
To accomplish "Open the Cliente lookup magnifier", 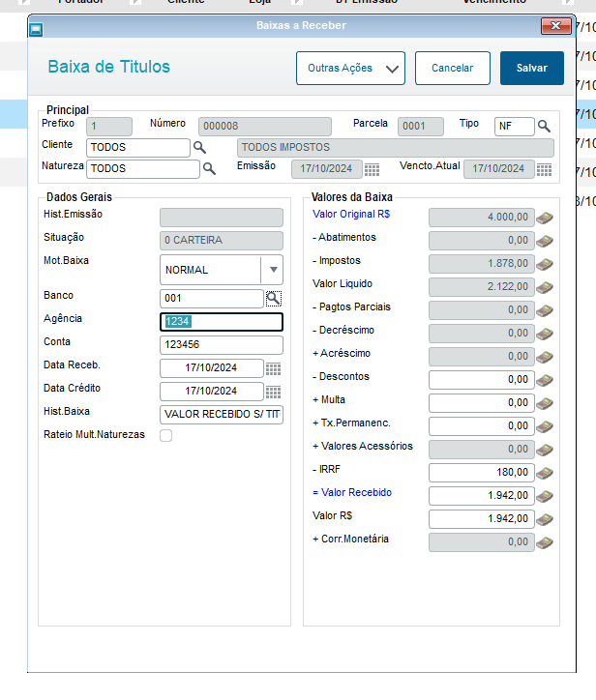I will [x=199, y=147].
